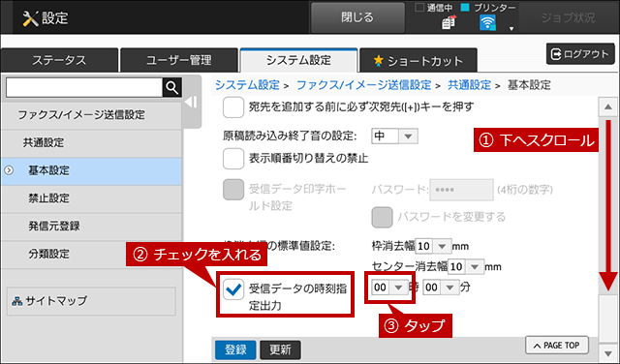The image size is (620, 364).
Task: Click the search magnifier icon
Action: click(x=172, y=87)
